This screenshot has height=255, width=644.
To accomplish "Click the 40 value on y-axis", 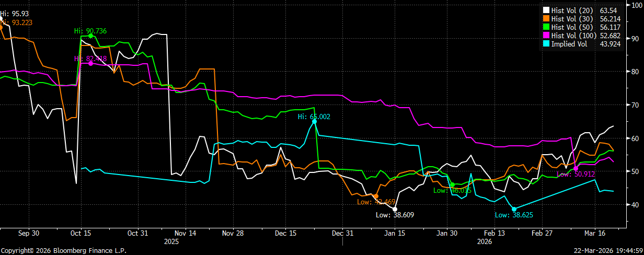I will tap(635, 204).
